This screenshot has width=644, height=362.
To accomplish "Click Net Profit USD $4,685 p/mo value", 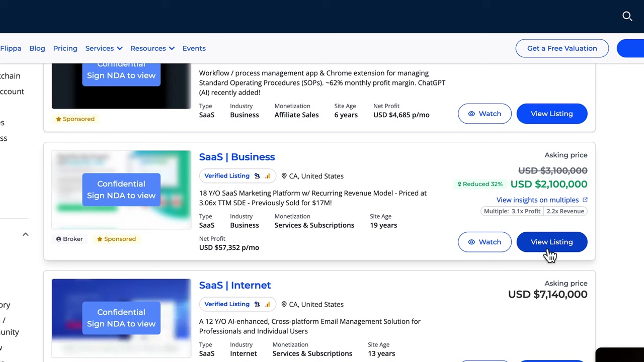I will point(401,115).
